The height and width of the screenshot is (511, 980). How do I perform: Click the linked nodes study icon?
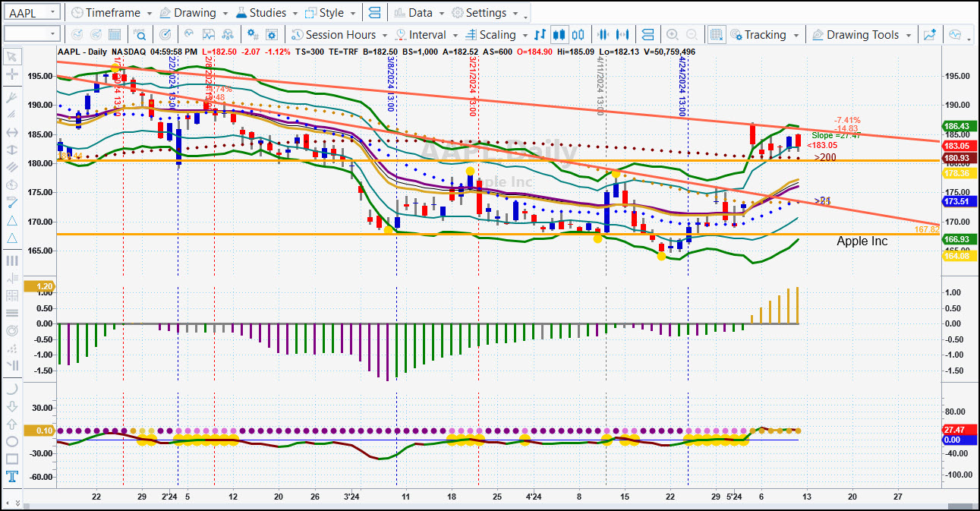pyautogui.click(x=227, y=35)
